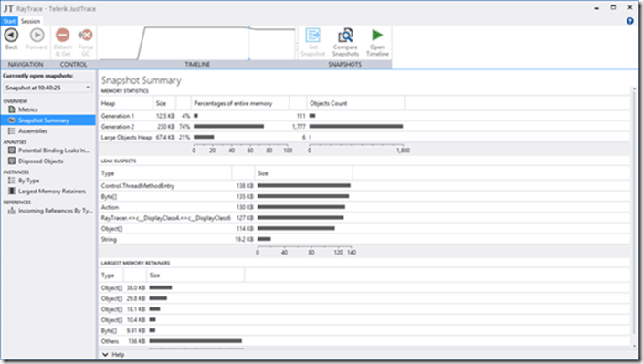Select the Control.ThreadMethodEntry leak suspect row
This screenshot has width=643, height=364.
tap(364, 186)
